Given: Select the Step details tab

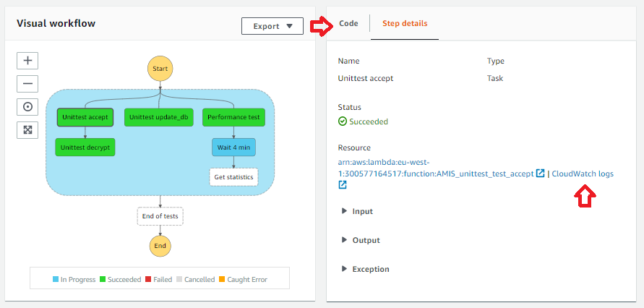Looking at the screenshot, I should pos(404,23).
